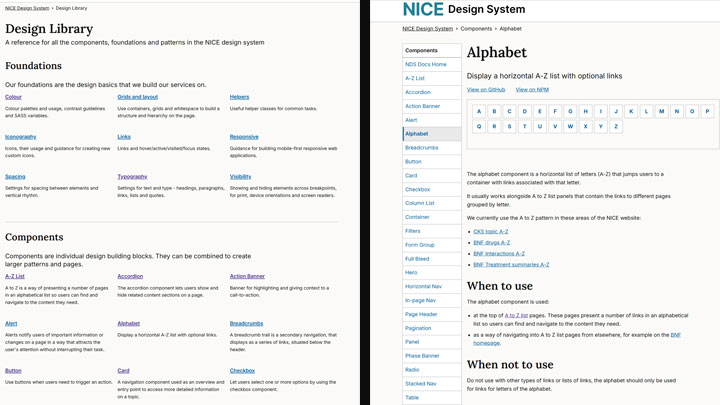Select Column List in sidebar
Screen dimensions: 720x405
pos(432,203)
